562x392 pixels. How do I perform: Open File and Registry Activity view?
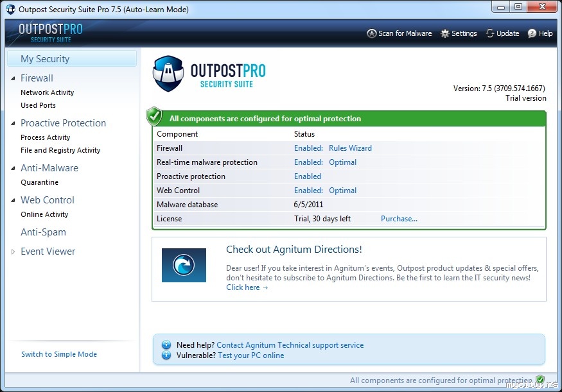[x=60, y=150]
